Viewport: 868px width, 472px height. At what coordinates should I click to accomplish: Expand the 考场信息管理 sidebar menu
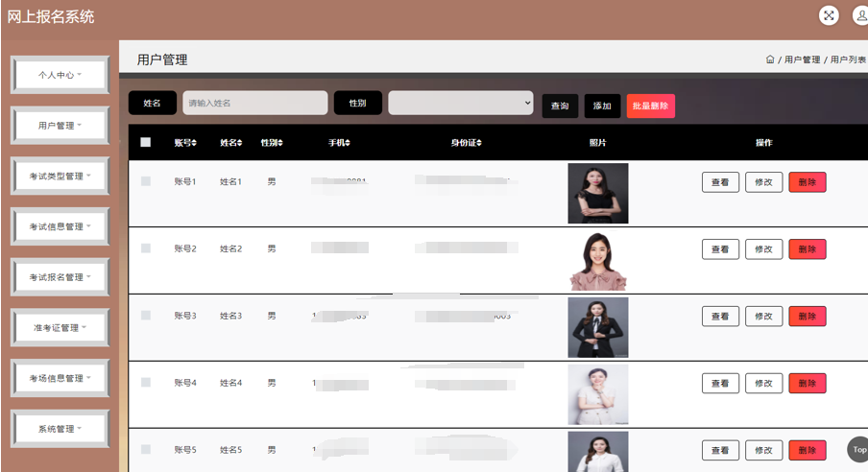[x=60, y=378]
